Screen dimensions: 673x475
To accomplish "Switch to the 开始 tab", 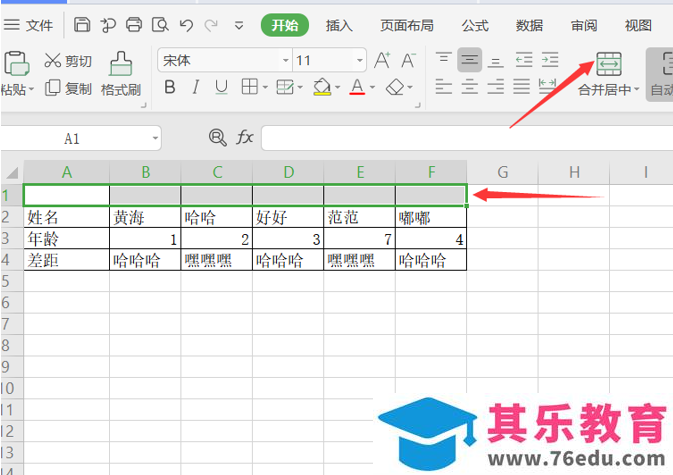I will [285, 25].
